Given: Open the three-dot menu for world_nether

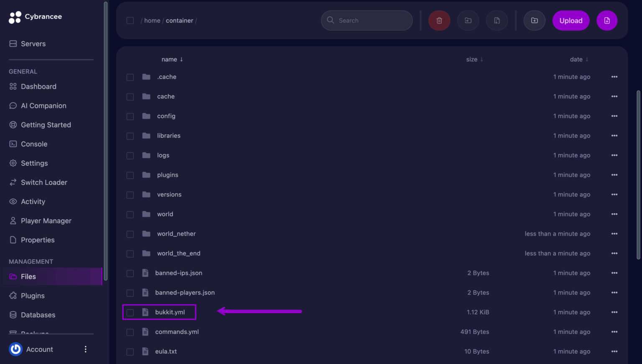Looking at the screenshot, I should click(614, 234).
